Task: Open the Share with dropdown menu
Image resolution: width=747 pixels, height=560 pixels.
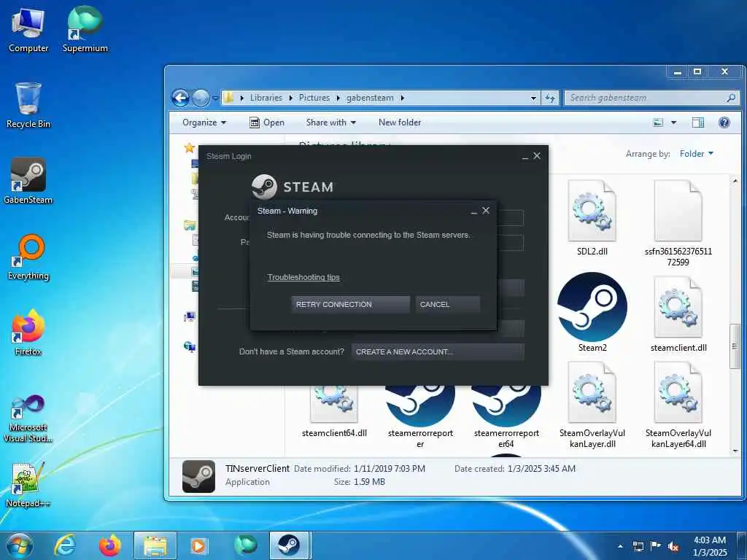Action: click(x=331, y=122)
